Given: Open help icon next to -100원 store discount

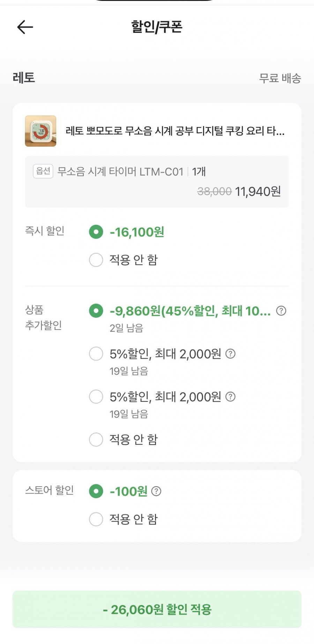Looking at the screenshot, I should (156, 491).
